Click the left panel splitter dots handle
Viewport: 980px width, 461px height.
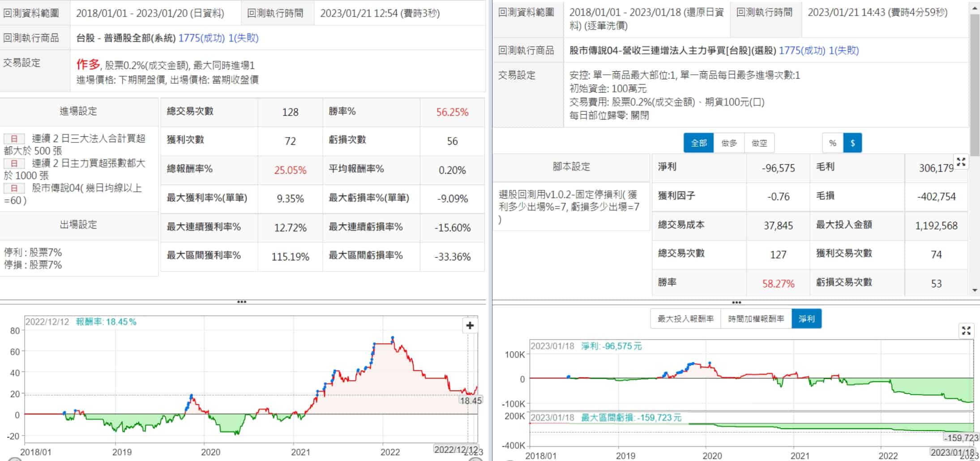pyautogui.click(x=242, y=302)
